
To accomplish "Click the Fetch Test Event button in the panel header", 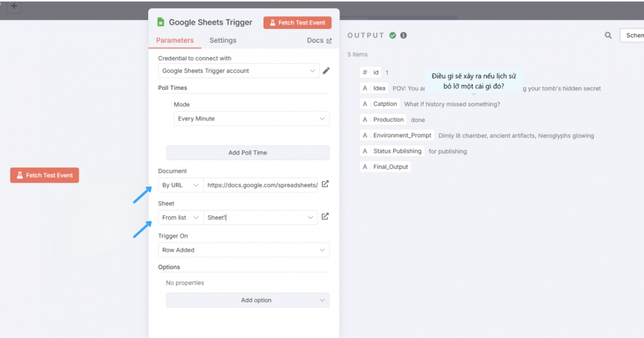I will click(297, 22).
